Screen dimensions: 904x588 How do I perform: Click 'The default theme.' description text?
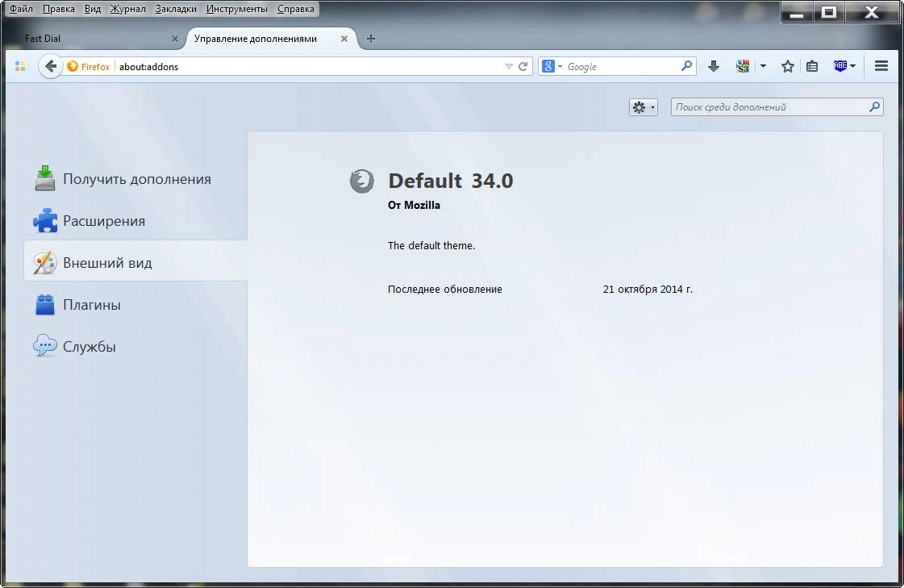pos(431,245)
